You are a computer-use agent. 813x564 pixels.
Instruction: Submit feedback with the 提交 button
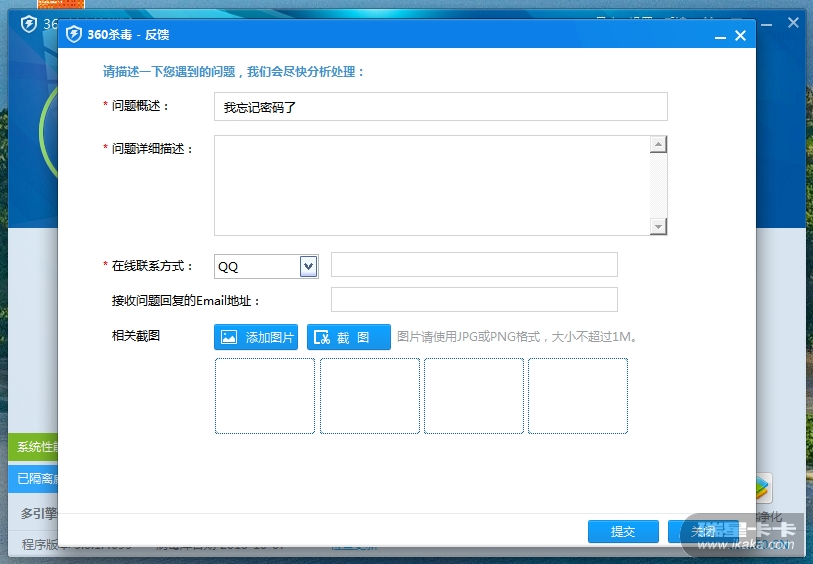click(x=623, y=531)
